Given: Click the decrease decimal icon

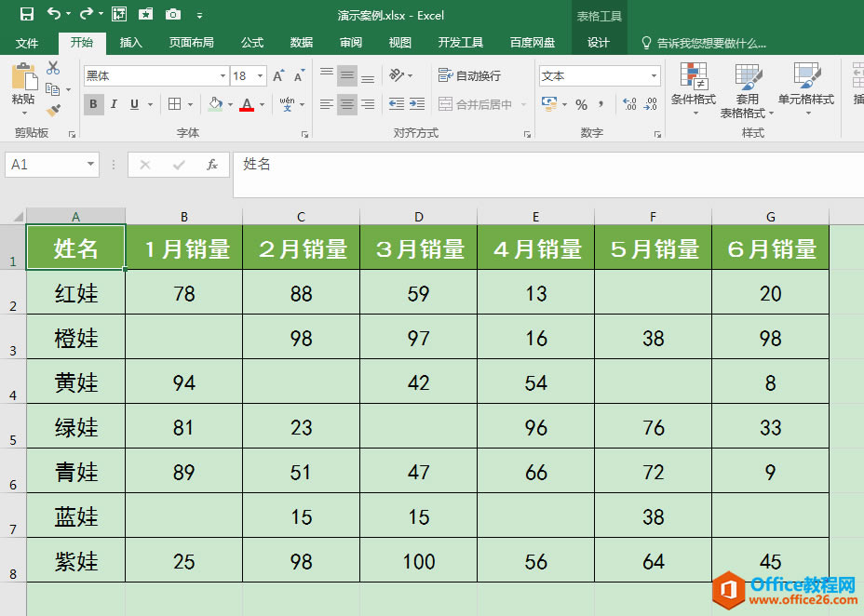Looking at the screenshot, I should click(x=650, y=104).
